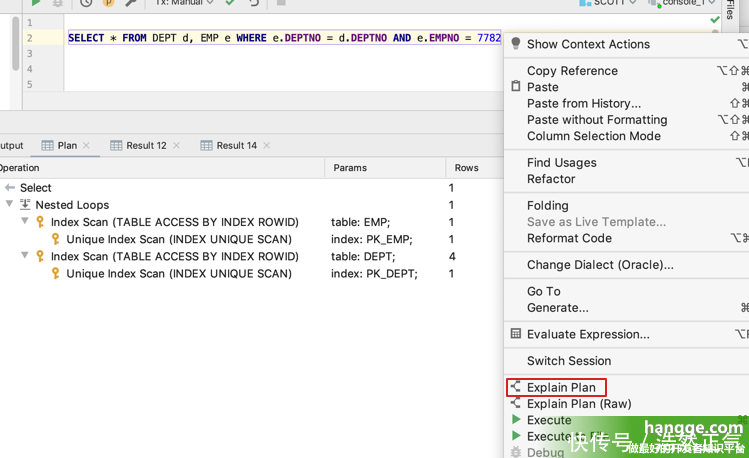Collapse the DEPT table Index Scan node
Screen dimensions: 749x458
coord(25,255)
